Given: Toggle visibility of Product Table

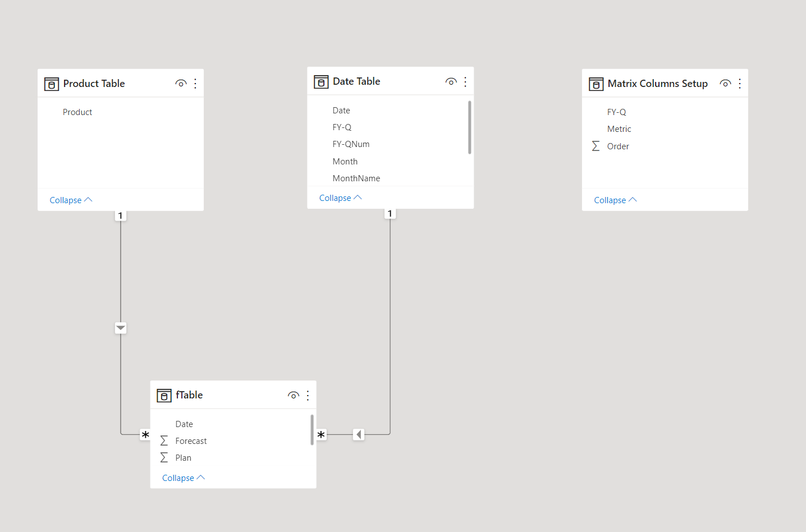Looking at the screenshot, I should point(181,84).
